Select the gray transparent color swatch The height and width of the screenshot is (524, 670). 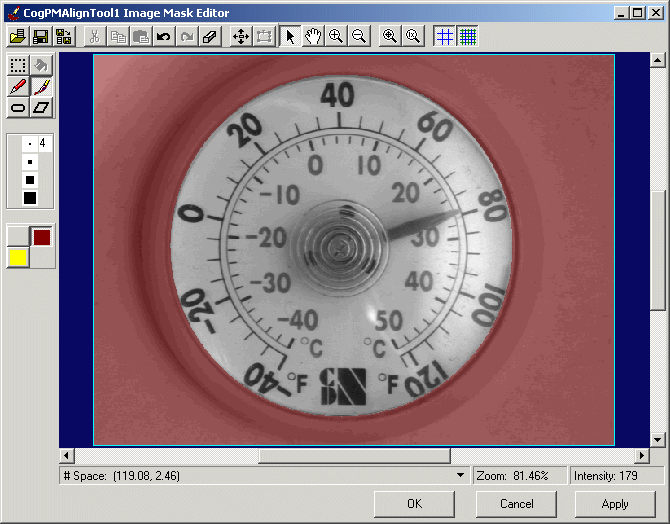pos(18,236)
